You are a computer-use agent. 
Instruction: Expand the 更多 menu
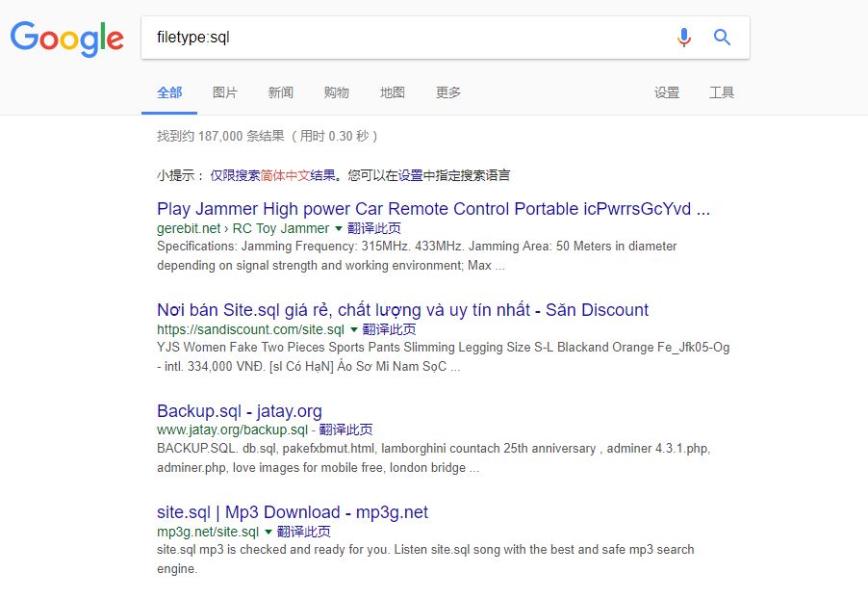[x=448, y=92]
